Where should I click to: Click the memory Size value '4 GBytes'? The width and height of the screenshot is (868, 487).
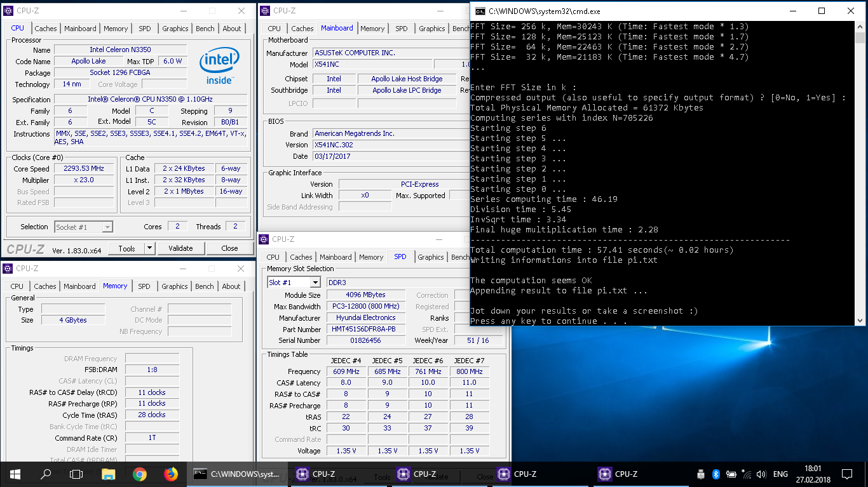[73, 320]
